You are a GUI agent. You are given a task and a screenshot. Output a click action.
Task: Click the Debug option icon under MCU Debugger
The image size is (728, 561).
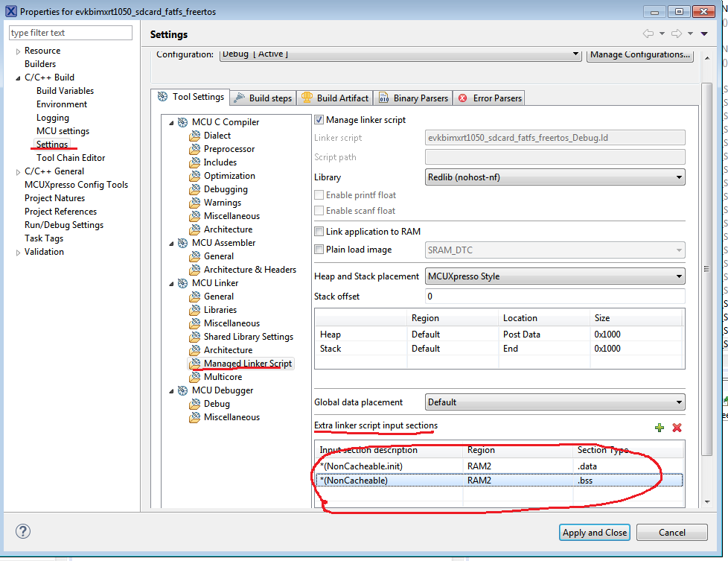[x=195, y=404]
